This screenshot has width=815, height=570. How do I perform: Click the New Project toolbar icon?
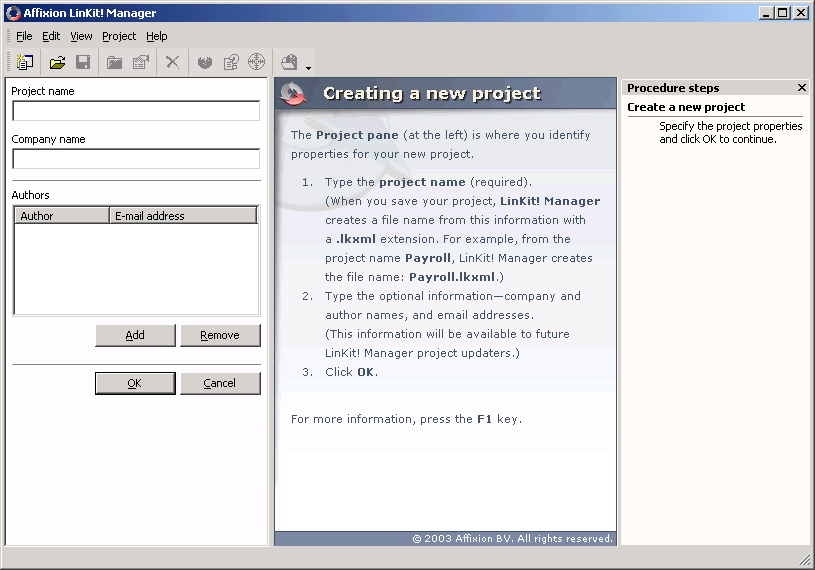coord(25,62)
